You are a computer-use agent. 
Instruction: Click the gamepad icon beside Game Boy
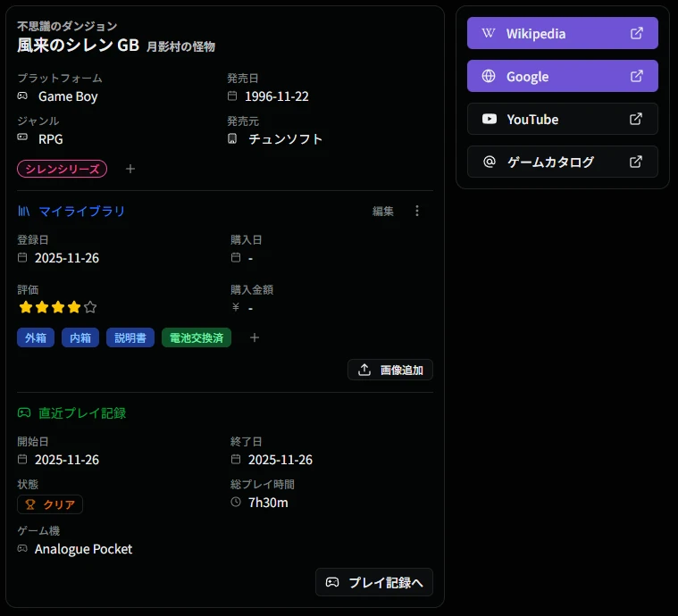[x=22, y=96]
